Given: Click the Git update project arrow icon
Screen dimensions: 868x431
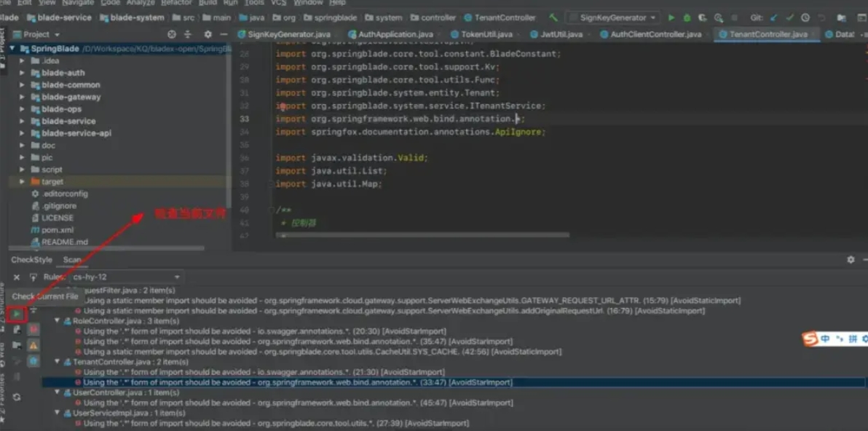Looking at the screenshot, I should [773, 17].
